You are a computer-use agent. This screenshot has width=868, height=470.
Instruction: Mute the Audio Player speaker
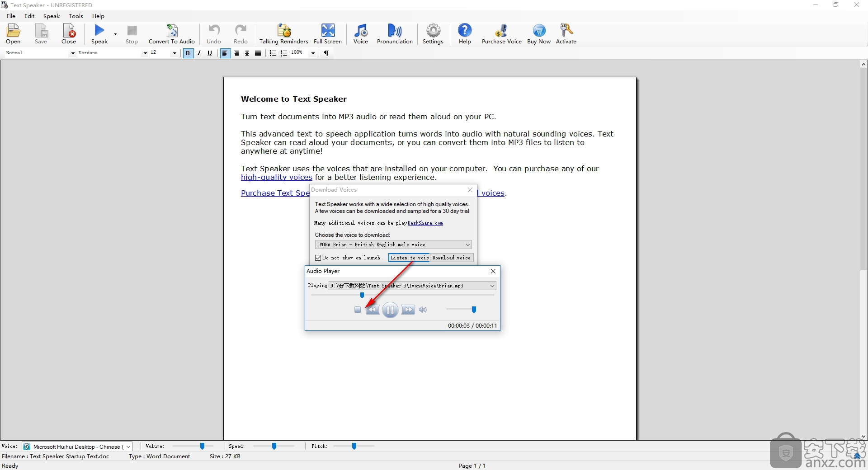[423, 310]
